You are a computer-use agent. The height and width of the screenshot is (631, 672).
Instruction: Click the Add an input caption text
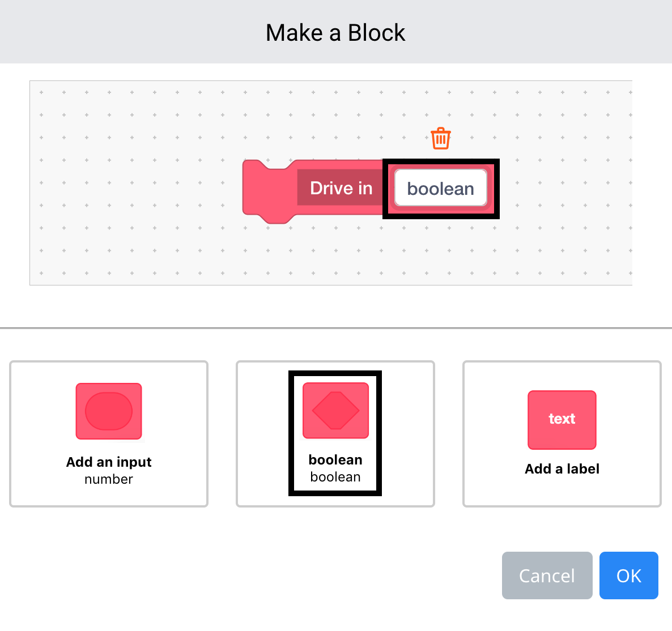108,462
